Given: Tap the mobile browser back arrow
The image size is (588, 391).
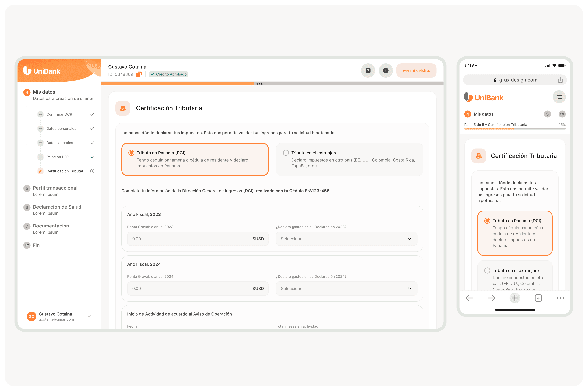Looking at the screenshot, I should [469, 298].
